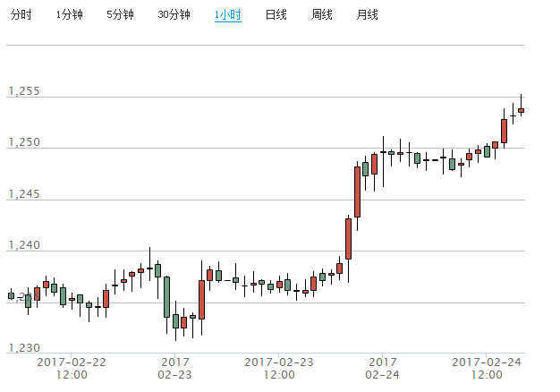Click the 1,245 price axis label
The height and width of the screenshot is (392, 560).
(24, 194)
